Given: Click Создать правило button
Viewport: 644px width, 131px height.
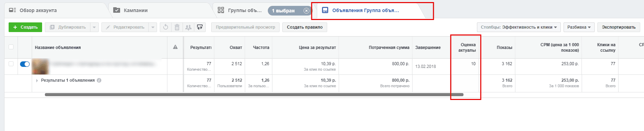Looking at the screenshot, I should click(305, 27).
